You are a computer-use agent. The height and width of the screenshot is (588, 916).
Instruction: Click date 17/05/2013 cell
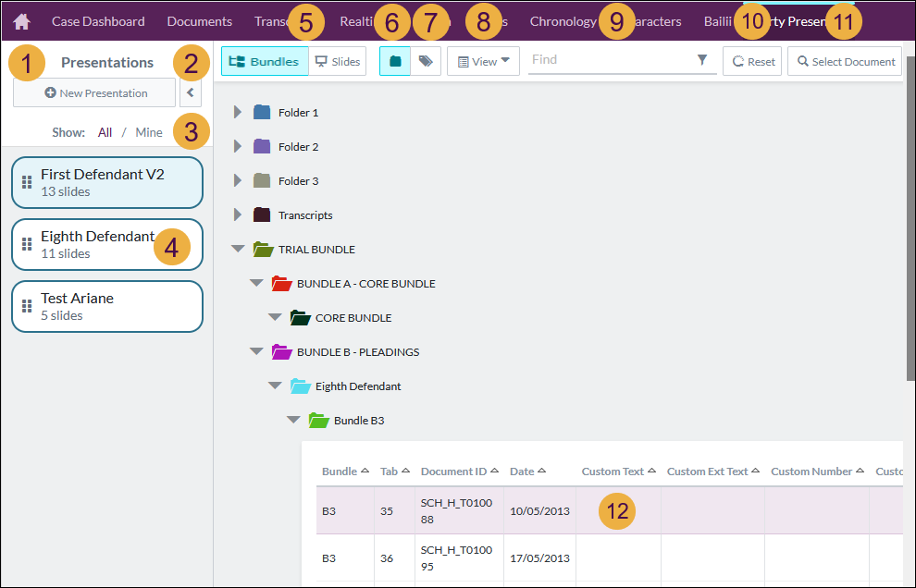point(539,558)
